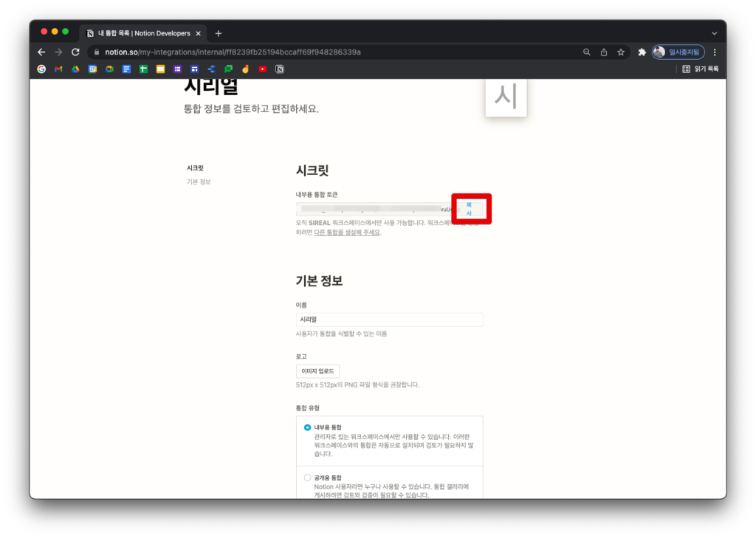Open the Google Drive bookmark
This screenshot has width=756, height=538.
pyautogui.click(x=76, y=69)
